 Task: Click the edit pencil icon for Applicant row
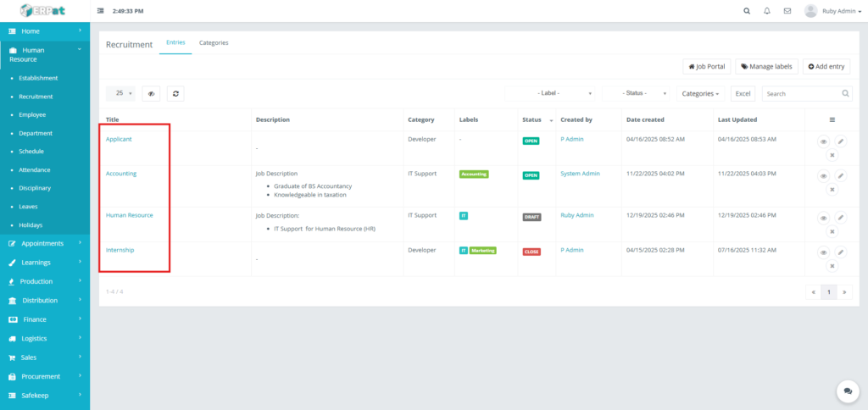[x=841, y=141]
